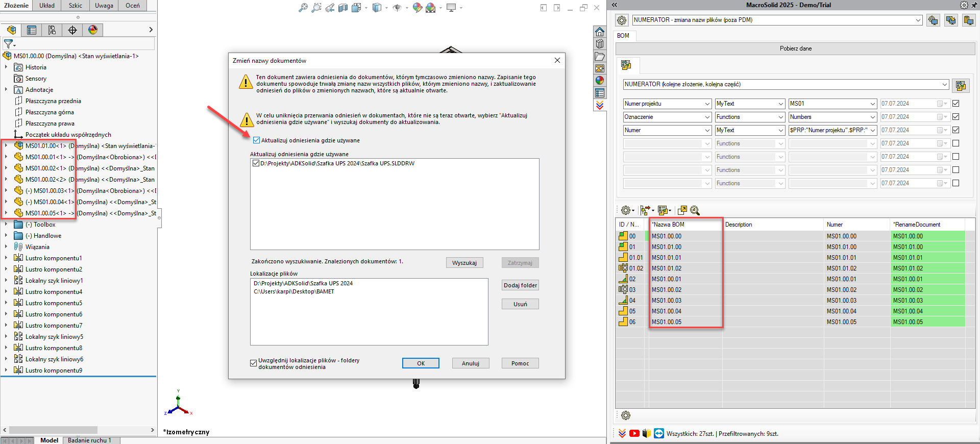The width and height of the screenshot is (980, 444).
Task: Toggle Szafka UPS.SLDDRW checkbox in list
Action: [256, 163]
